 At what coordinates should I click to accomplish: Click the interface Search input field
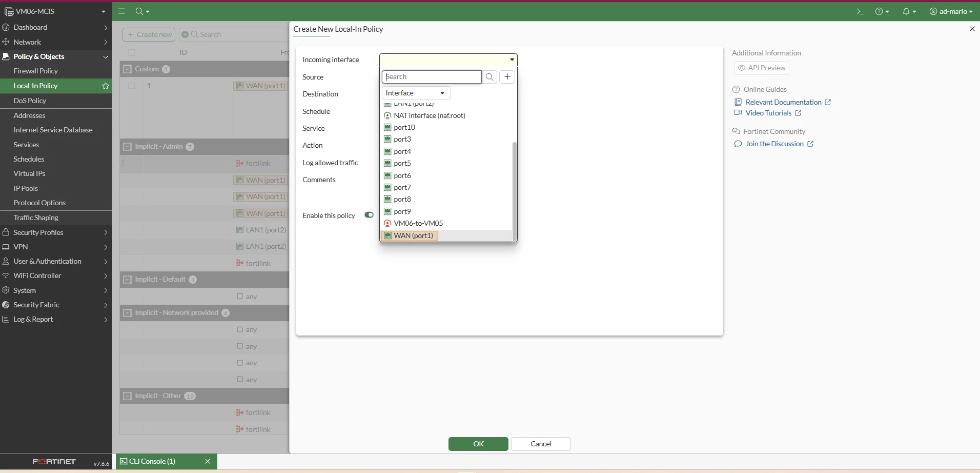(432, 77)
